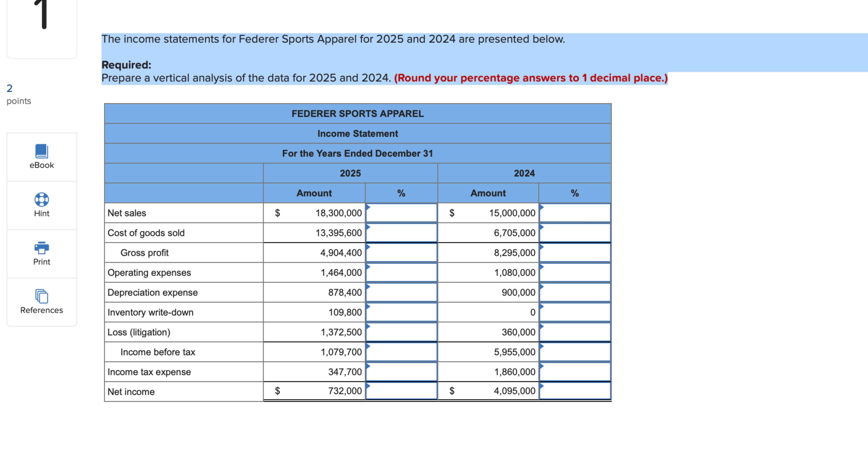Enter 2024 Net income percentage
This screenshot has width=868, height=454.
pyautogui.click(x=575, y=391)
